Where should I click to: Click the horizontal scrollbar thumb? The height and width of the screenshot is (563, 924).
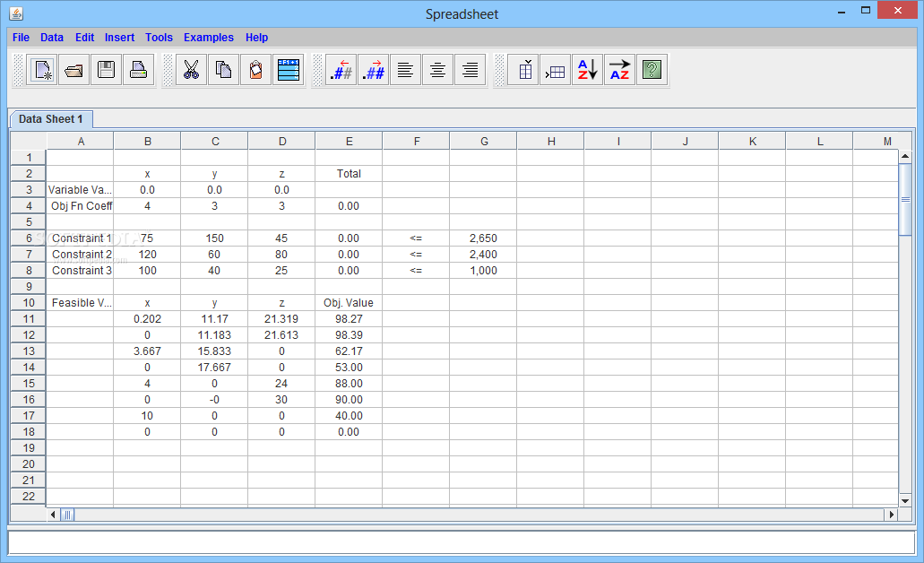(67, 515)
